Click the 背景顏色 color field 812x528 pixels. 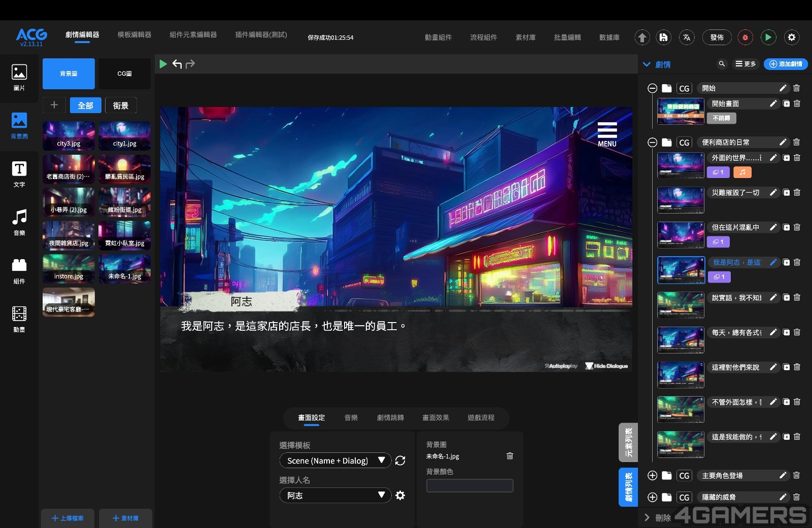coord(469,485)
